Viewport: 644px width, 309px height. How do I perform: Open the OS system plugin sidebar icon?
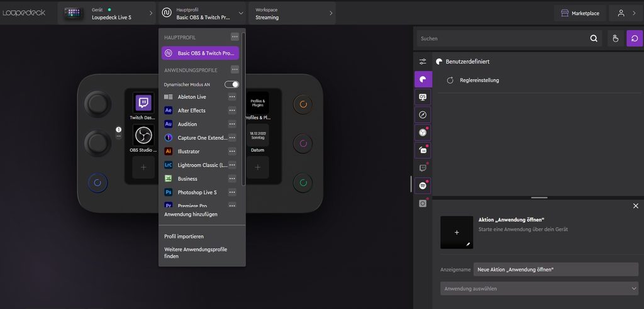pos(423,97)
